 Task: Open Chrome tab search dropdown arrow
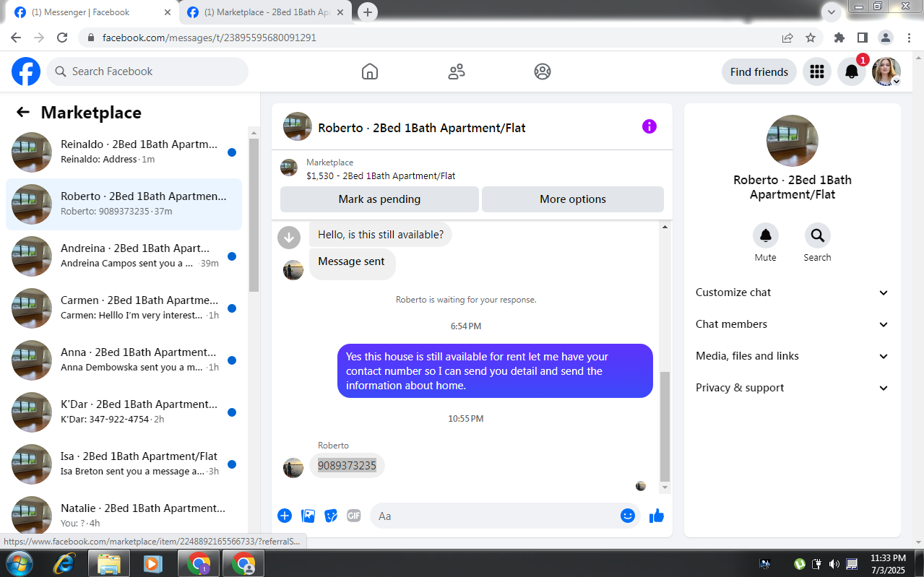832,12
